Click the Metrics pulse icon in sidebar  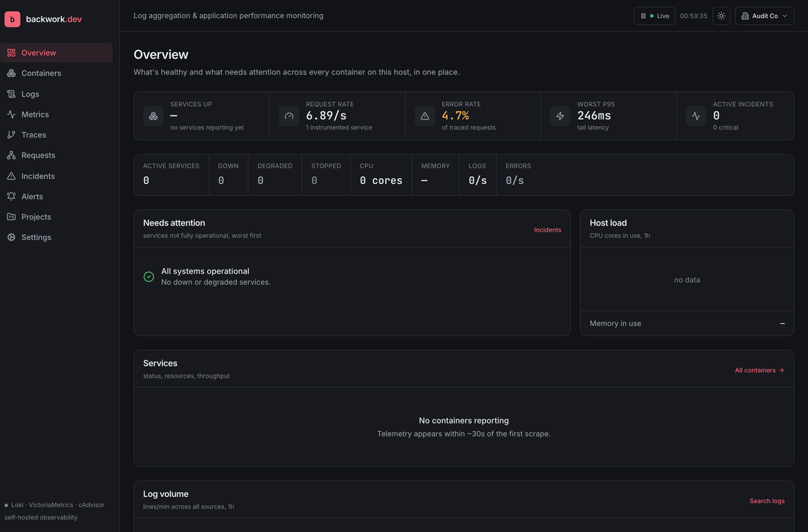pyautogui.click(x=11, y=114)
